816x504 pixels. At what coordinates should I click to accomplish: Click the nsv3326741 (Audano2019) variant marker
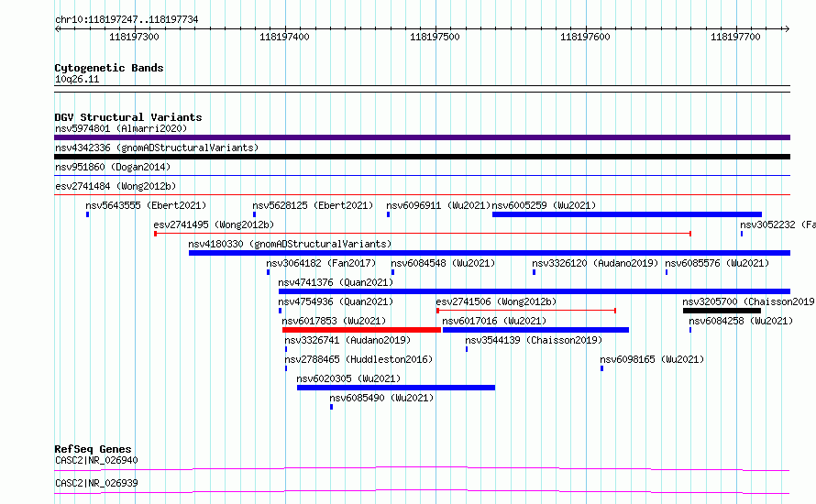click(286, 349)
